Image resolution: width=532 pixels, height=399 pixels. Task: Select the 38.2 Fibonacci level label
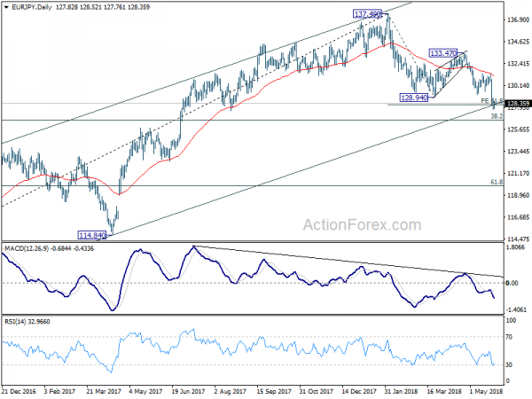pyautogui.click(x=497, y=116)
